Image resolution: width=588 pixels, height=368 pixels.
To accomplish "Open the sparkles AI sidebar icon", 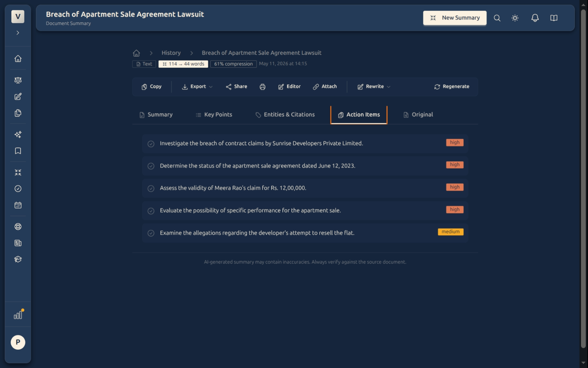I will tap(18, 134).
